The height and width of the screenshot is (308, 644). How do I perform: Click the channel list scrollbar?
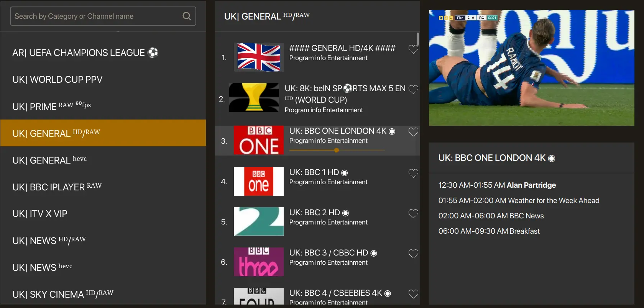417,39
